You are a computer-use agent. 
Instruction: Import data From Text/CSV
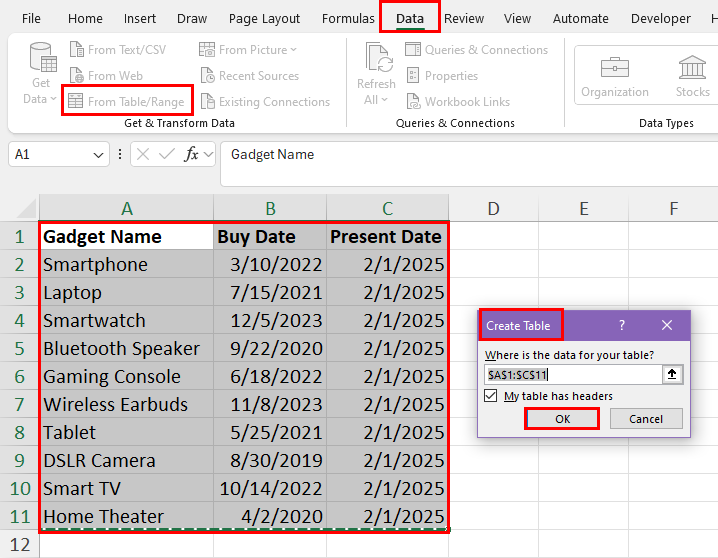point(118,49)
